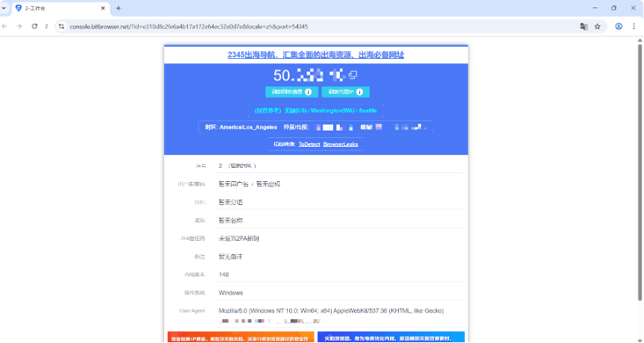The width and height of the screenshot is (644, 343).
Task: Click the address bar URL field
Action: coord(298,26)
